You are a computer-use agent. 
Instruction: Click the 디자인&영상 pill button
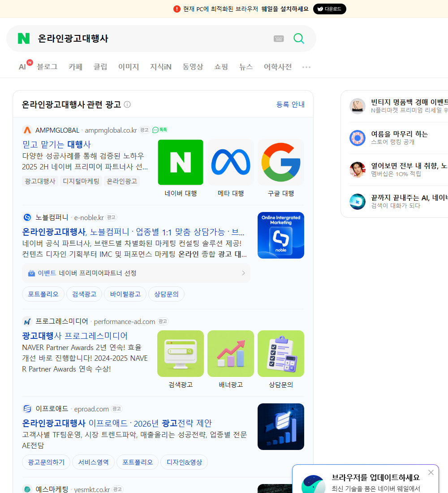click(x=184, y=462)
